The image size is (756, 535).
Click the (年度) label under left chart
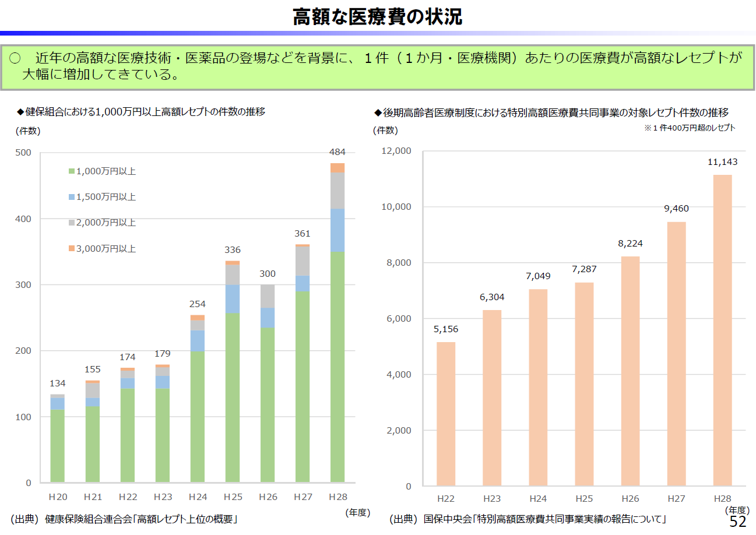[357, 512]
